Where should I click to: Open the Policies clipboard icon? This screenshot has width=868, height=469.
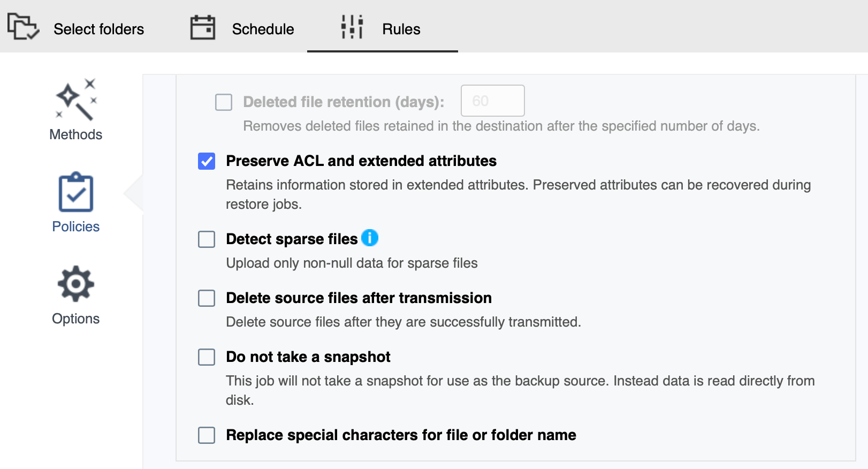click(x=76, y=192)
